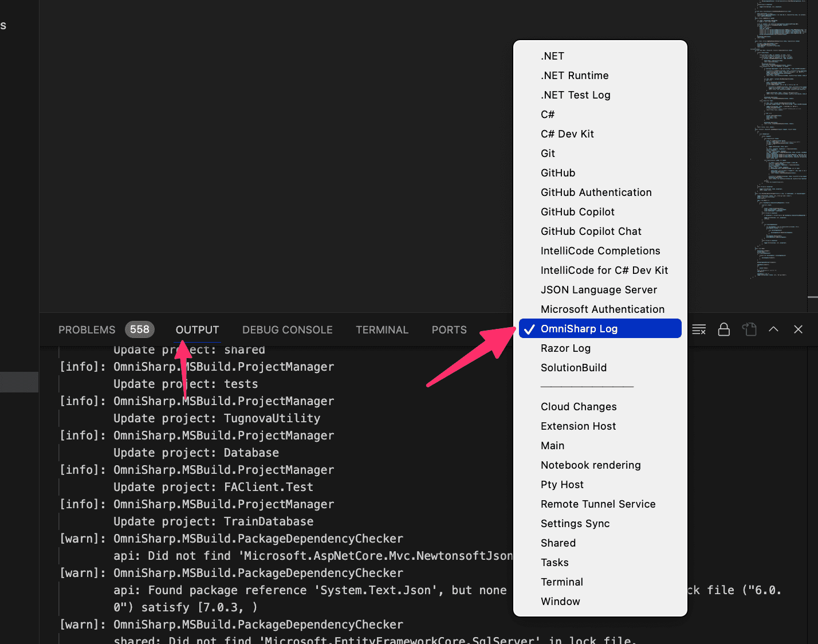Choose GitHub Copilot Chat from the output list

tap(591, 231)
